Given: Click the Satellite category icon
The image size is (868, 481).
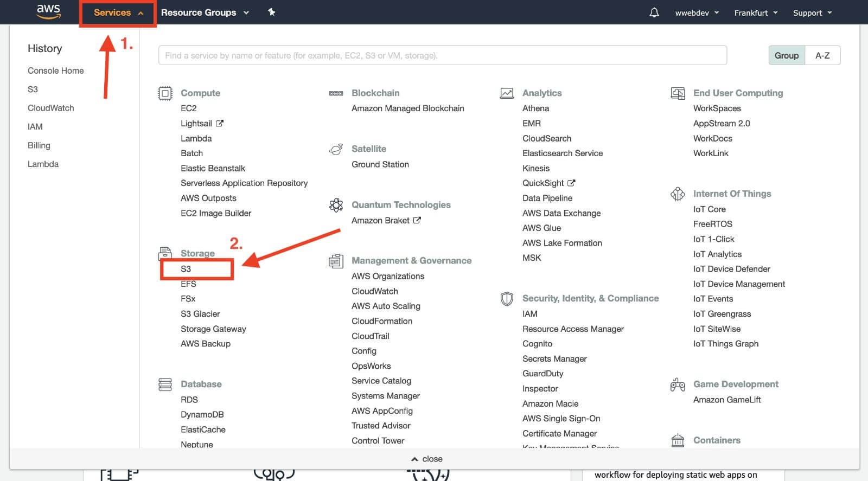Looking at the screenshot, I should 336,149.
